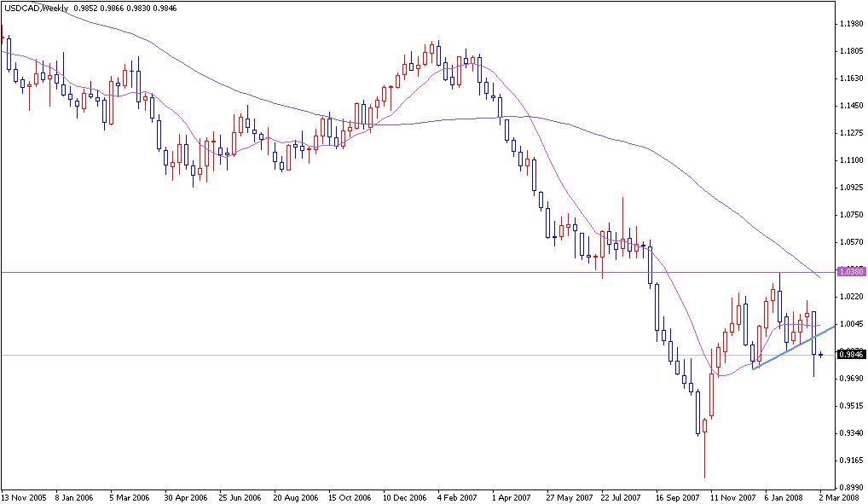
Task: Click the 0.8990 price axis label
Action: point(852,488)
